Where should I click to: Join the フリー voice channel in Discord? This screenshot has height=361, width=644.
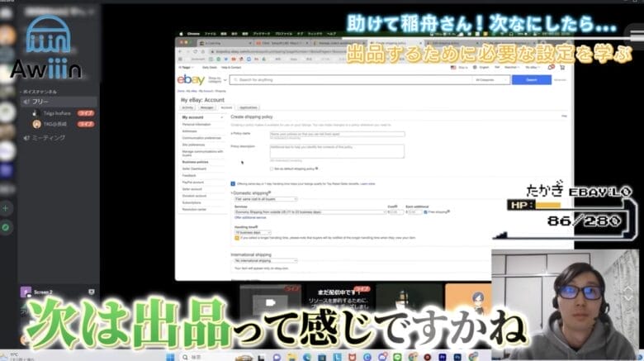point(59,102)
